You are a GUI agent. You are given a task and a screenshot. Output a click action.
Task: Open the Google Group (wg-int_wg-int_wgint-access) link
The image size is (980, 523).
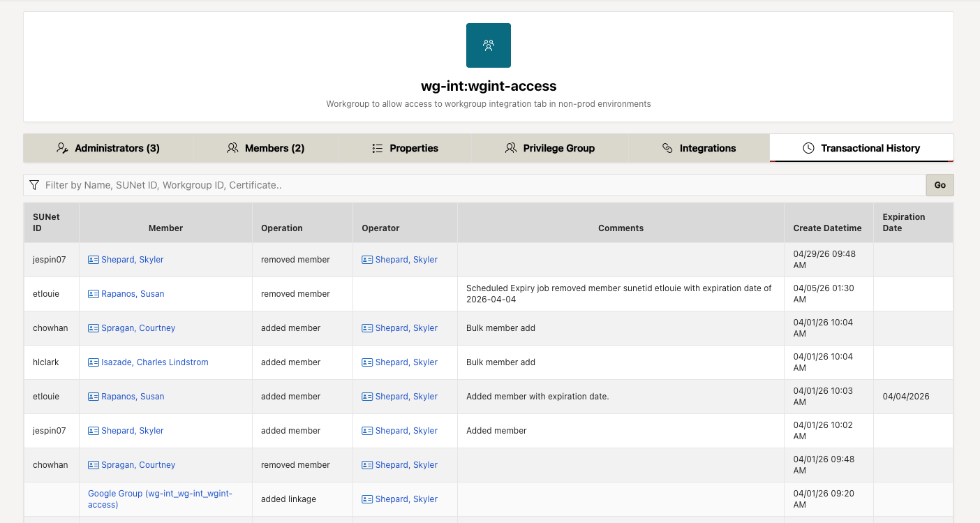click(160, 499)
